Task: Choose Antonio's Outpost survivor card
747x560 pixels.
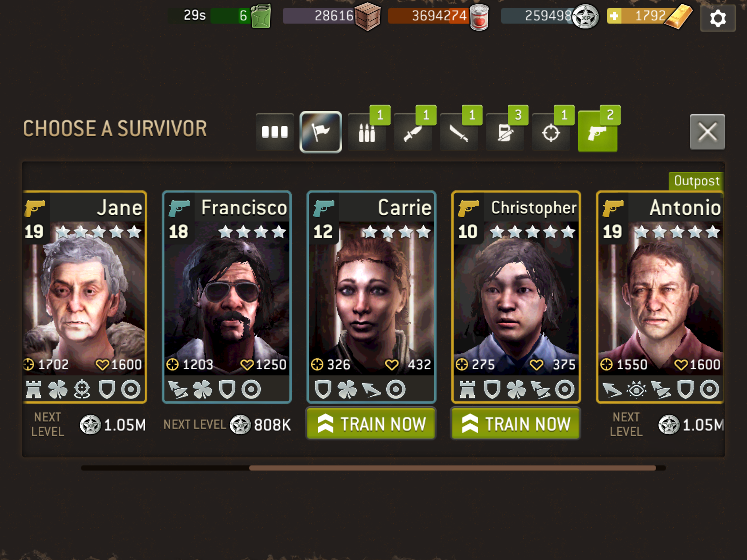Action: [x=660, y=297]
